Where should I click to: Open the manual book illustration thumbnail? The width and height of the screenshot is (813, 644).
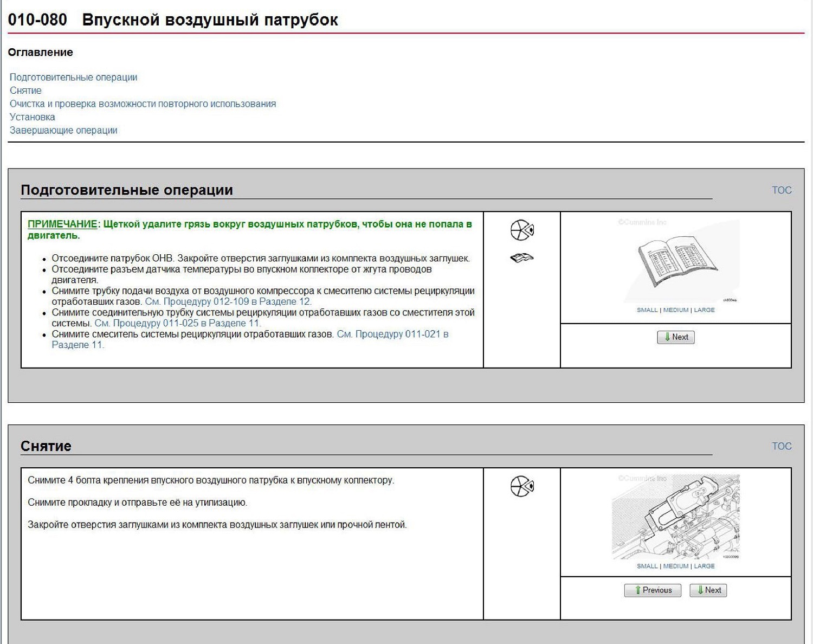676,261
